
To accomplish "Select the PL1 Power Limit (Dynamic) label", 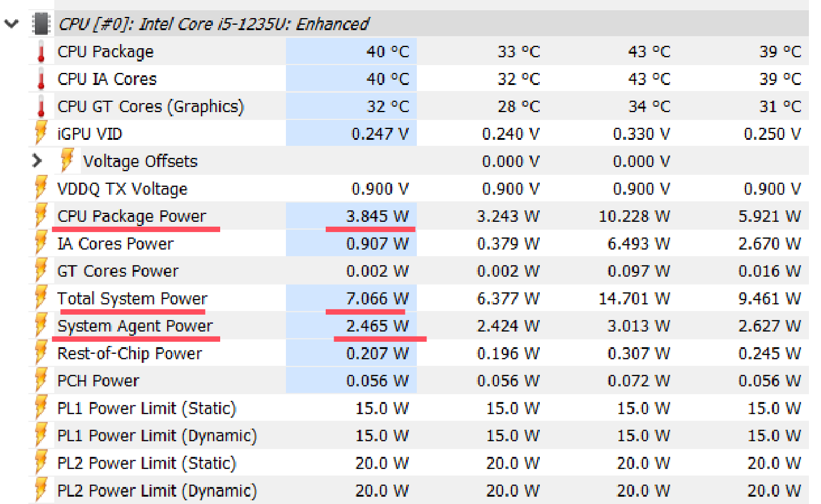I will pyautogui.click(x=157, y=436).
